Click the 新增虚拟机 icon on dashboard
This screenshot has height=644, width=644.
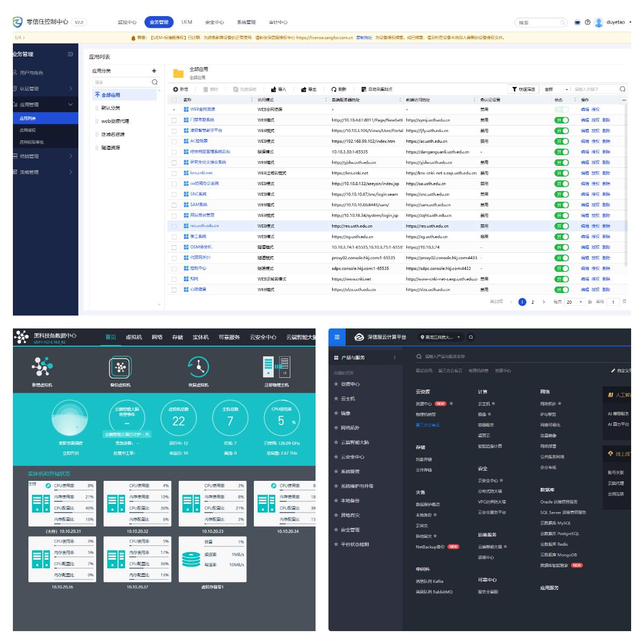coord(42,367)
